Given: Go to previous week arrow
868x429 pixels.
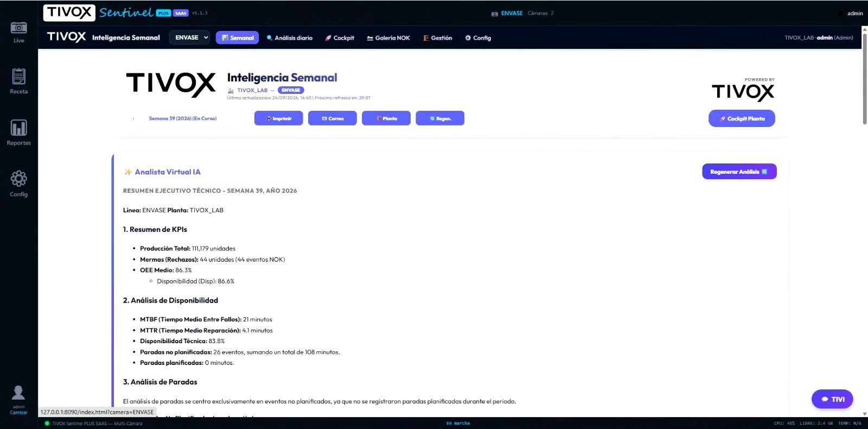Looking at the screenshot, I should [x=133, y=118].
